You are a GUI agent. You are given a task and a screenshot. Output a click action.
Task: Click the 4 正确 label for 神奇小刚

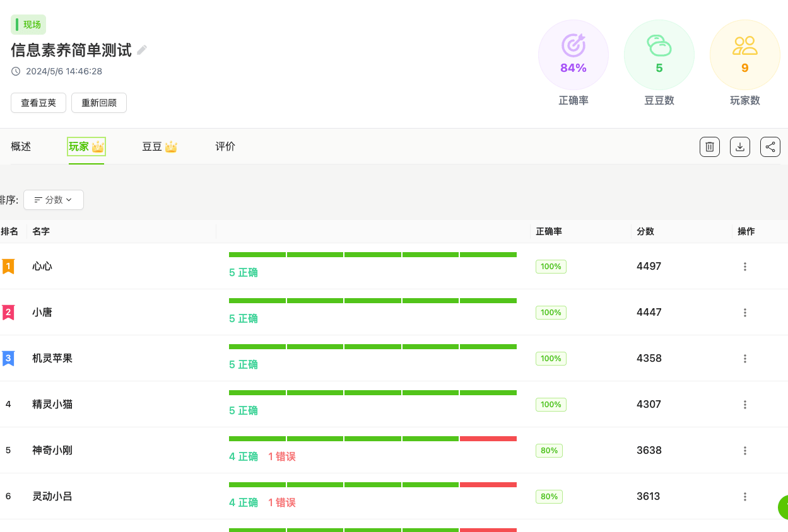pos(244,457)
